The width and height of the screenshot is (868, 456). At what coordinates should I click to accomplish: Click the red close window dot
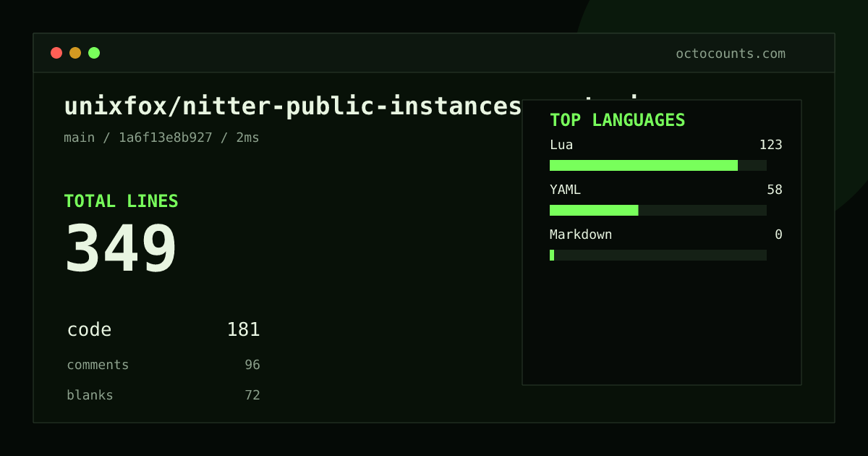click(56, 53)
